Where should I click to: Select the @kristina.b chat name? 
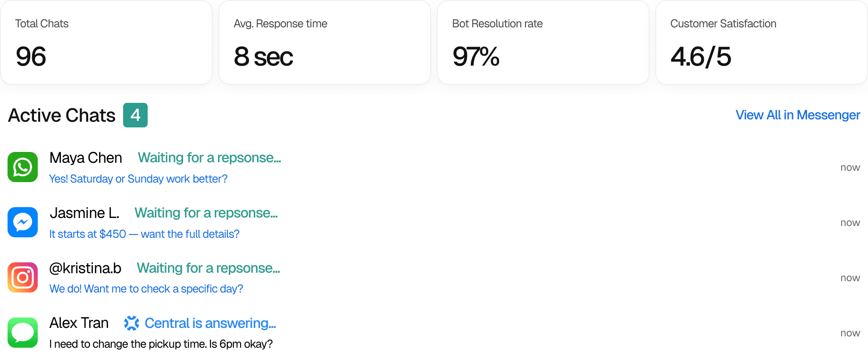pos(85,268)
